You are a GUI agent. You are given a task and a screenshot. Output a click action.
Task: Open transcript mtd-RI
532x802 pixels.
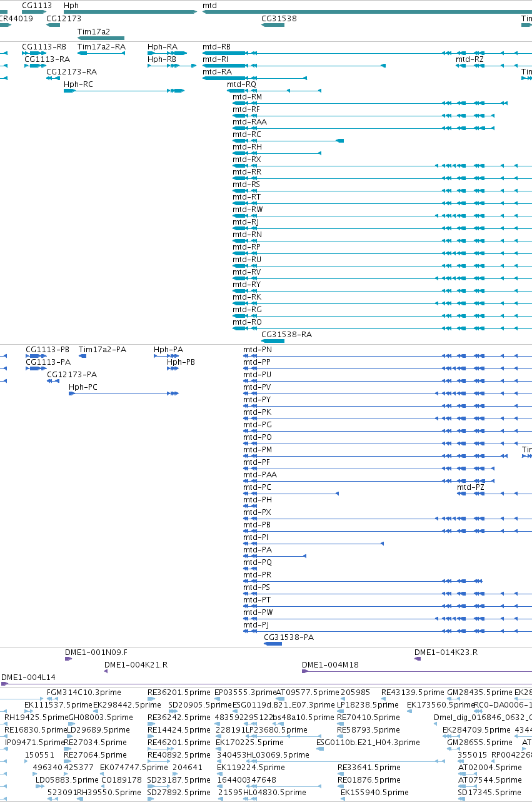[x=215, y=59]
